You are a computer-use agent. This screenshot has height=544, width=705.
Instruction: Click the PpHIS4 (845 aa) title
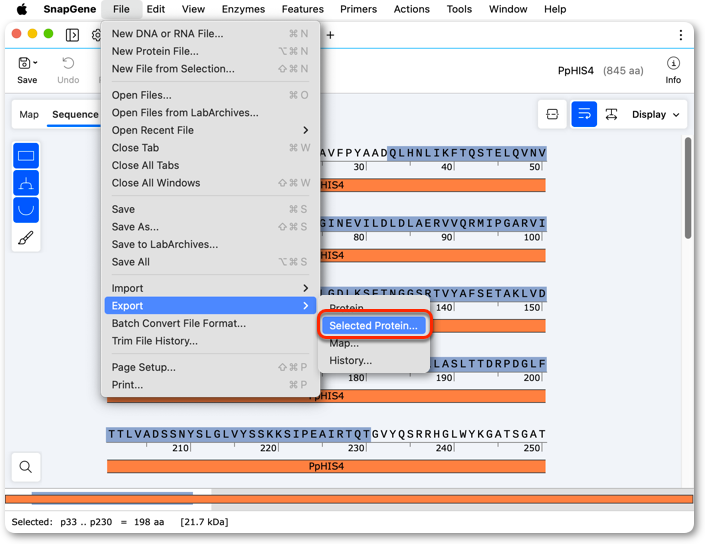click(x=600, y=71)
